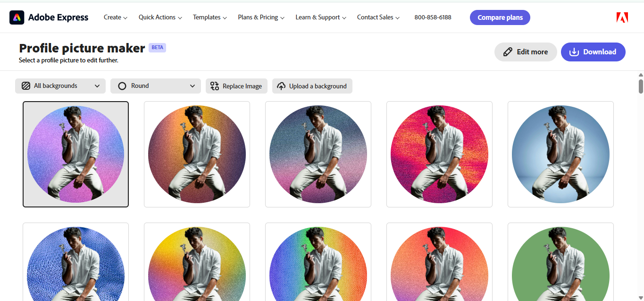This screenshot has width=644, height=301.
Task: Select the Replace Image icon
Action: [x=215, y=86]
